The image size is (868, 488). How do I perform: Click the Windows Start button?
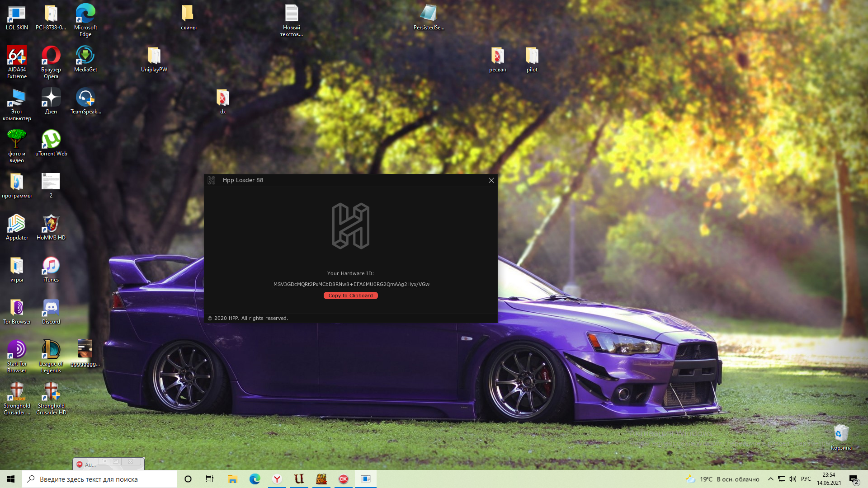(x=11, y=479)
